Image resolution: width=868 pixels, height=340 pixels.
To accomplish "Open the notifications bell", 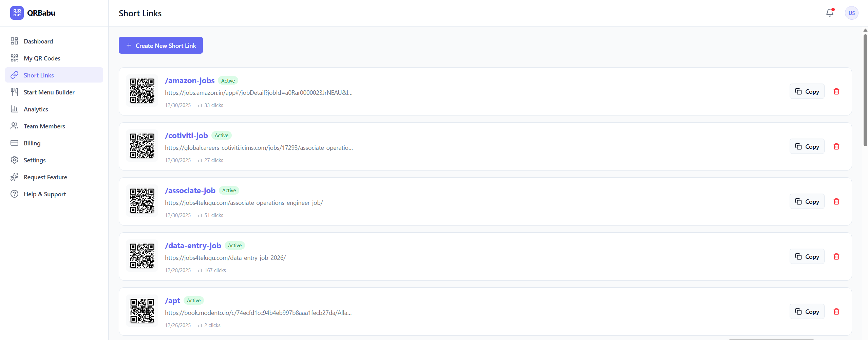I will coord(829,12).
